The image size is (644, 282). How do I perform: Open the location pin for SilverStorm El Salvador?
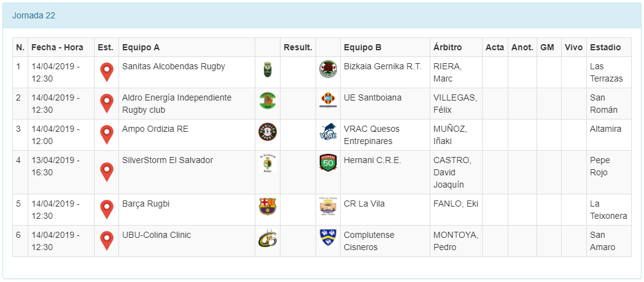[x=107, y=172]
